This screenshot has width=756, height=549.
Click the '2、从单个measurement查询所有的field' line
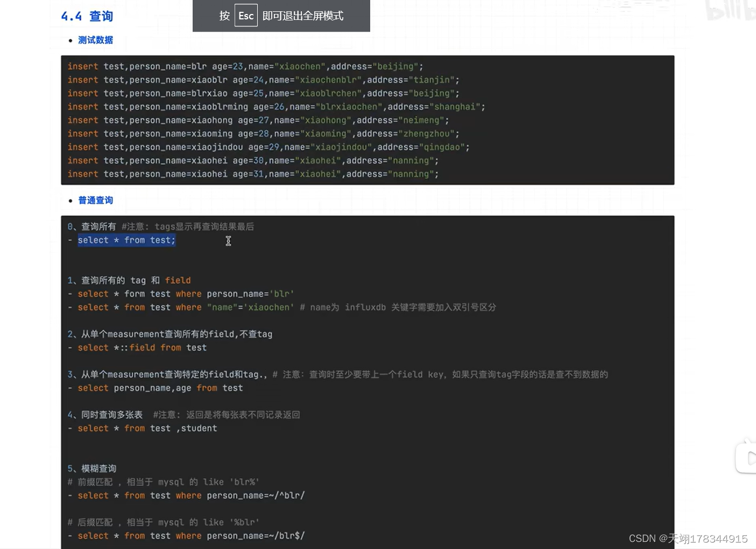pos(170,334)
